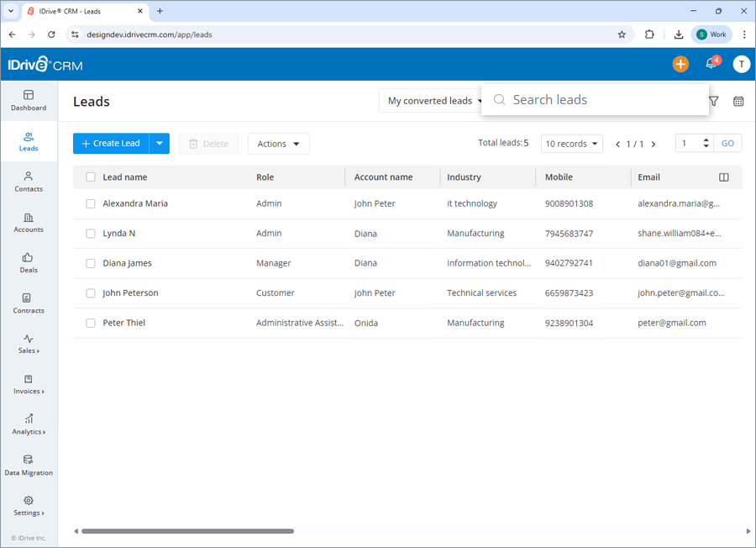Open the calendar icon next to the filter
This screenshot has width=756, height=548.
click(x=738, y=101)
